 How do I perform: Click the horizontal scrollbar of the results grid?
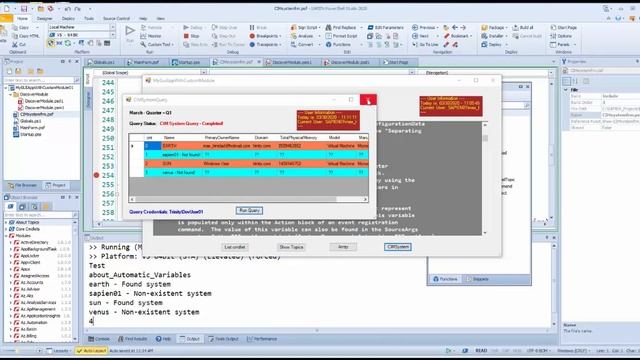point(249,199)
